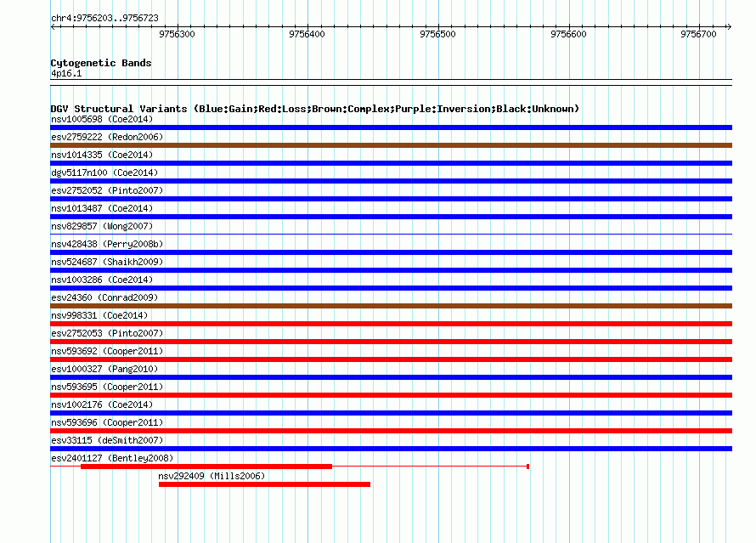The height and width of the screenshot is (543, 756).
Task: Select the blue nsv1014335 variant bar
Action: [391, 163]
